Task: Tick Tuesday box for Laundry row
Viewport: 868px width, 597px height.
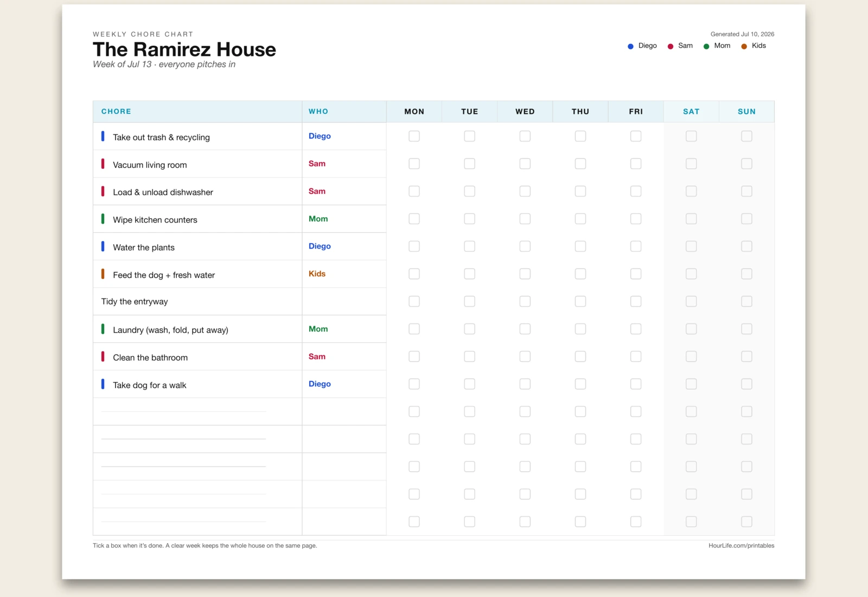Action: [469, 329]
